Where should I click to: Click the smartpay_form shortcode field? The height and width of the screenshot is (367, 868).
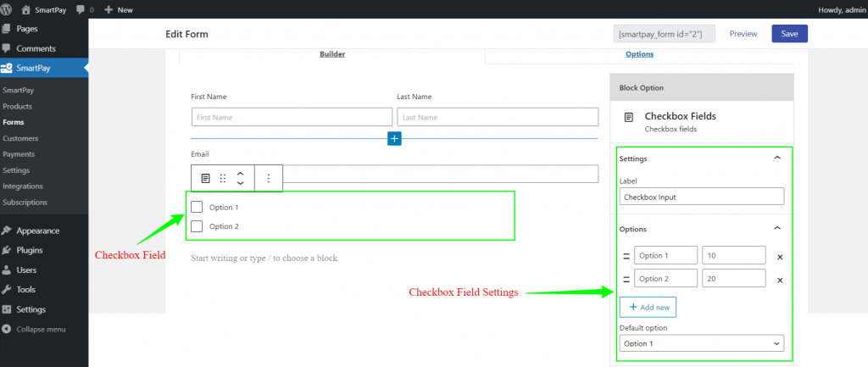(x=665, y=34)
